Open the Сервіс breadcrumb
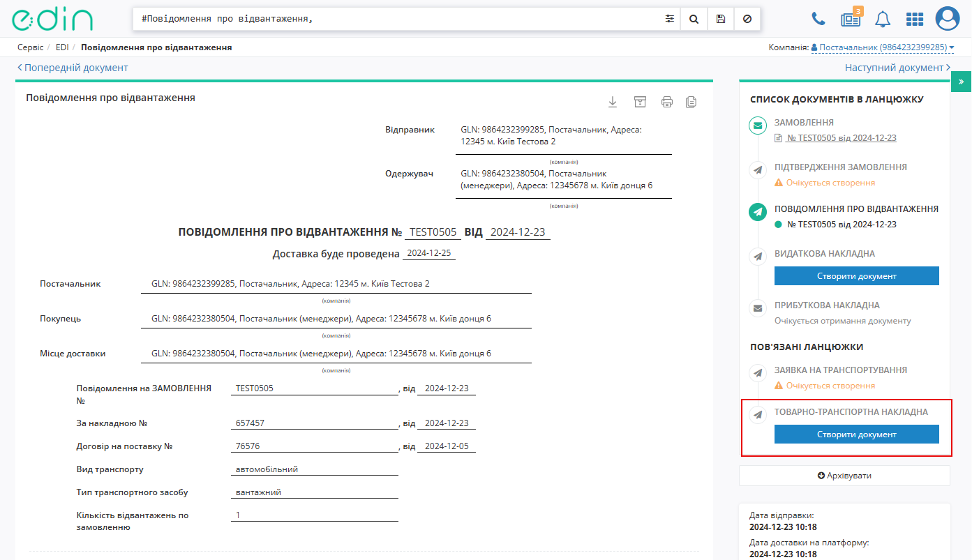Screen dimensions: 972x560 click(30, 47)
